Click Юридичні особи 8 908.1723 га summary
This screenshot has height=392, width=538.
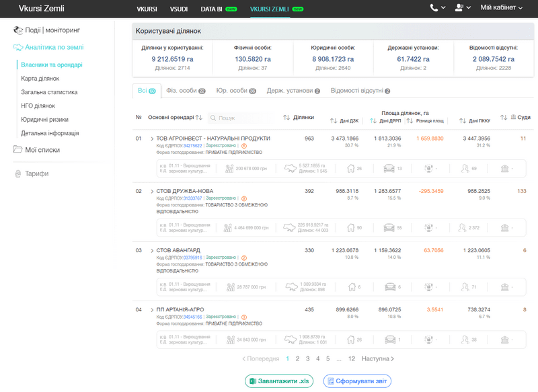pos(333,59)
